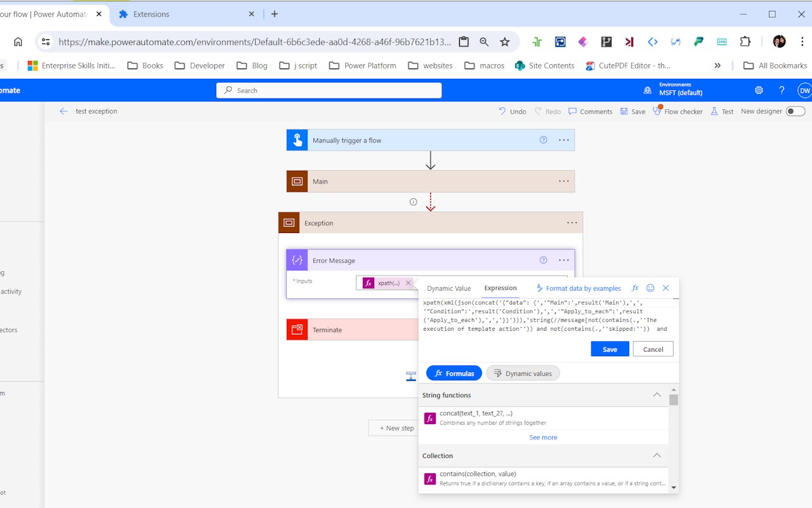The height and width of the screenshot is (508, 812).
Task: Click the run-after info icon below Main
Action: 414,202
